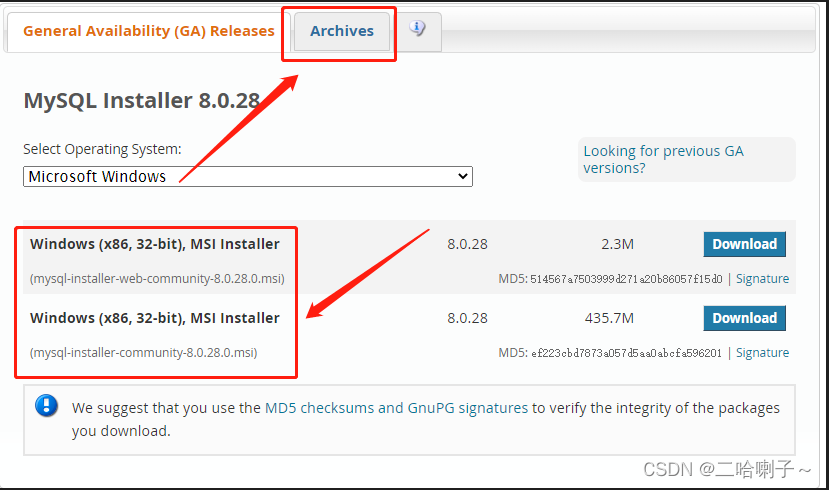Screen dimensions: 829x490
Task: Click the Select Operating System label
Action: (x=102, y=150)
